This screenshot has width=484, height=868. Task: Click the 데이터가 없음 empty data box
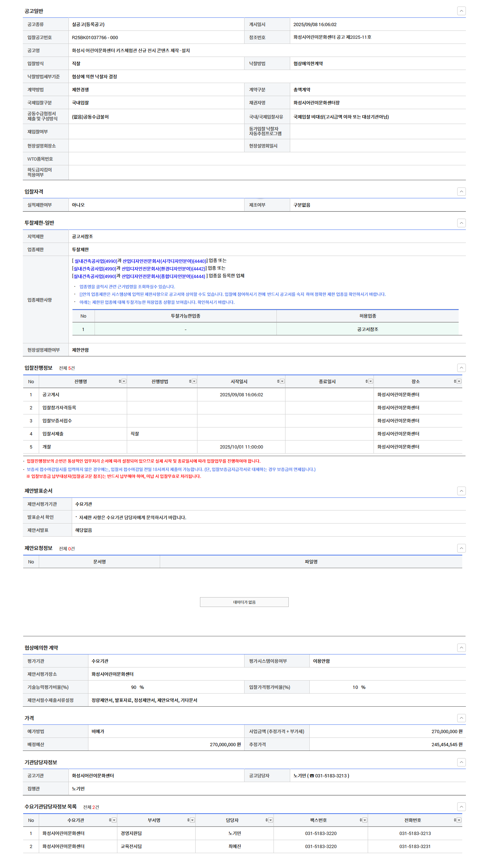coord(244,602)
